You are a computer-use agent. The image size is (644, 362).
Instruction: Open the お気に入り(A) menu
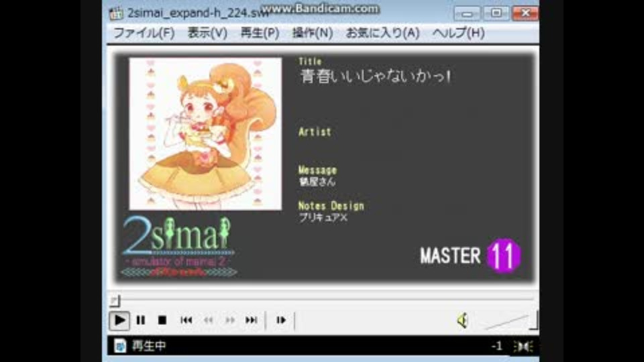click(x=382, y=33)
